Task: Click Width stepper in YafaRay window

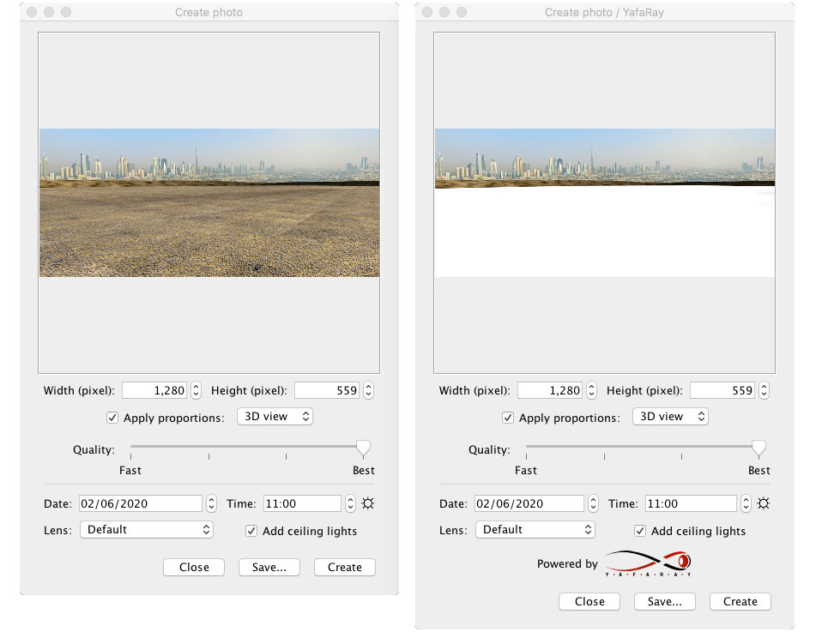Action: click(591, 390)
